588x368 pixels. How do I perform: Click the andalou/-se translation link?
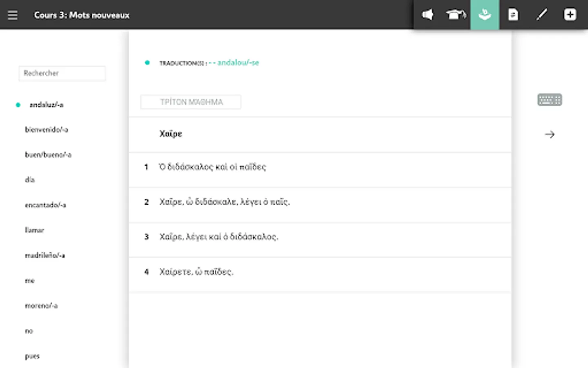pyautogui.click(x=238, y=63)
